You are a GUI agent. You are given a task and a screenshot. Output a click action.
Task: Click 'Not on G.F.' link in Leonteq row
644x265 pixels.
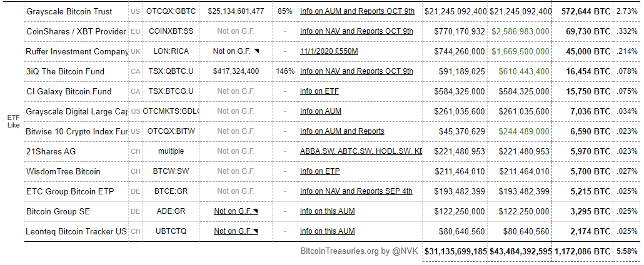(232, 231)
